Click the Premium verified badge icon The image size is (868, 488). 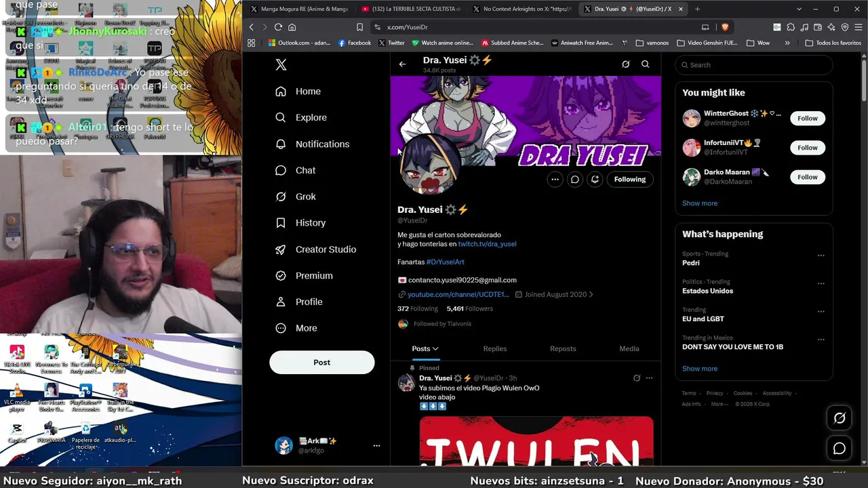pos(281,276)
